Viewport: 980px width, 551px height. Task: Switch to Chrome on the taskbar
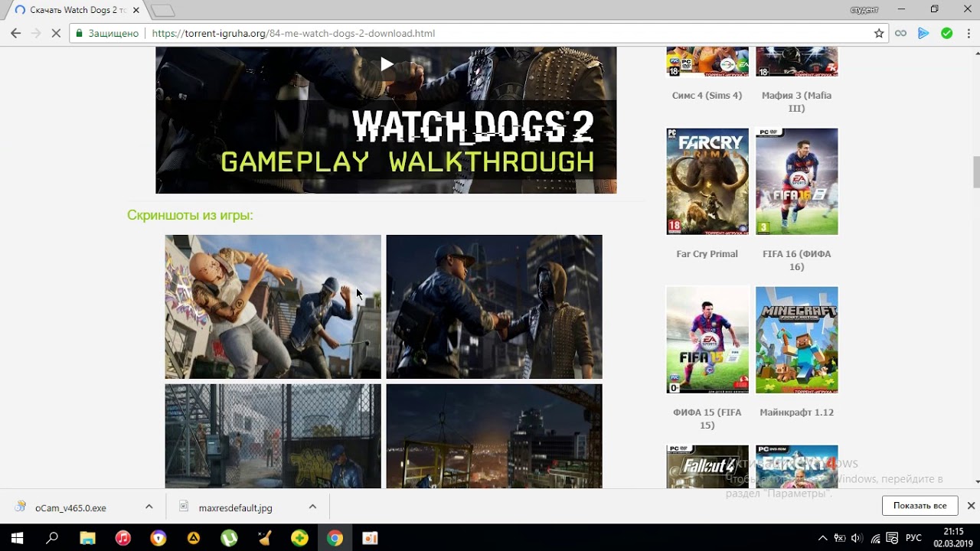(335, 538)
